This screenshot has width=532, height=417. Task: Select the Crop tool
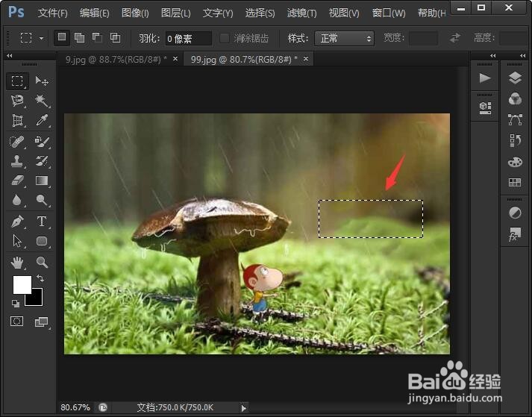[17, 120]
